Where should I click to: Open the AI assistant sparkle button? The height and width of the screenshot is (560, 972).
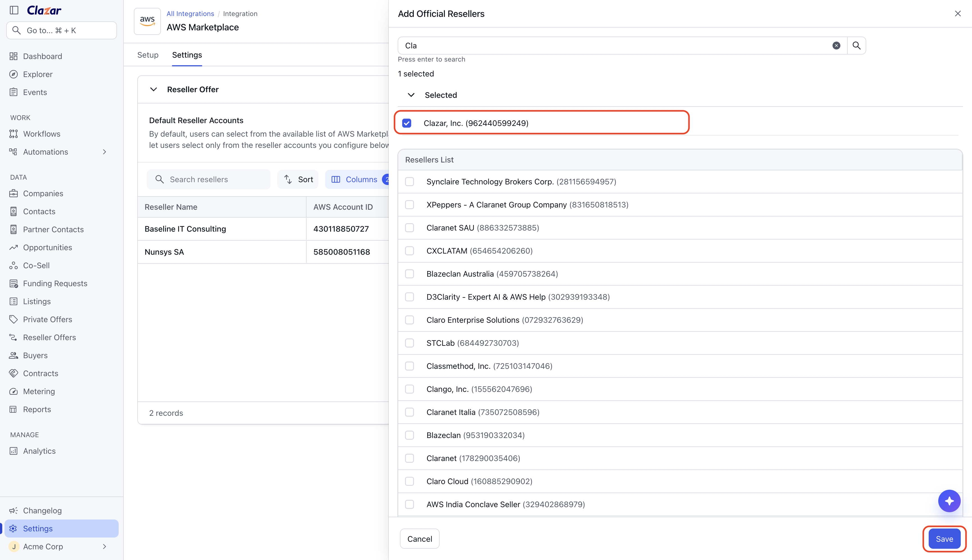949,501
